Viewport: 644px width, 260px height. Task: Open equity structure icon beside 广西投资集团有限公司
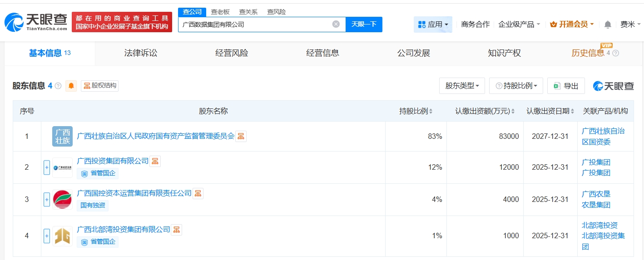point(155,161)
